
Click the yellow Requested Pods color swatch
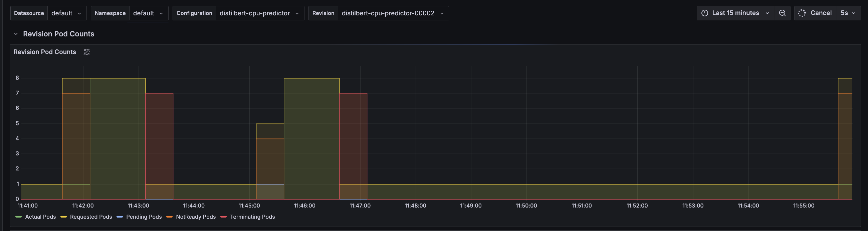coord(63,217)
